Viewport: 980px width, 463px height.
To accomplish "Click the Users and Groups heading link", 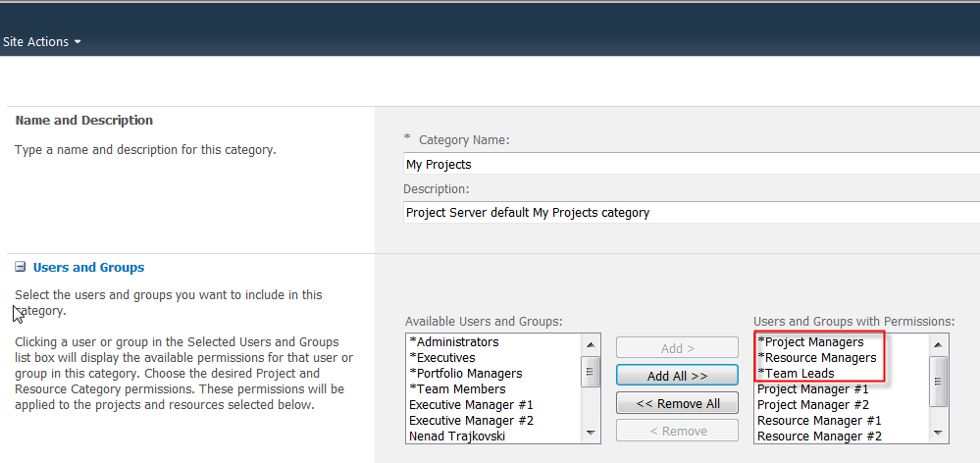I will click(x=88, y=267).
